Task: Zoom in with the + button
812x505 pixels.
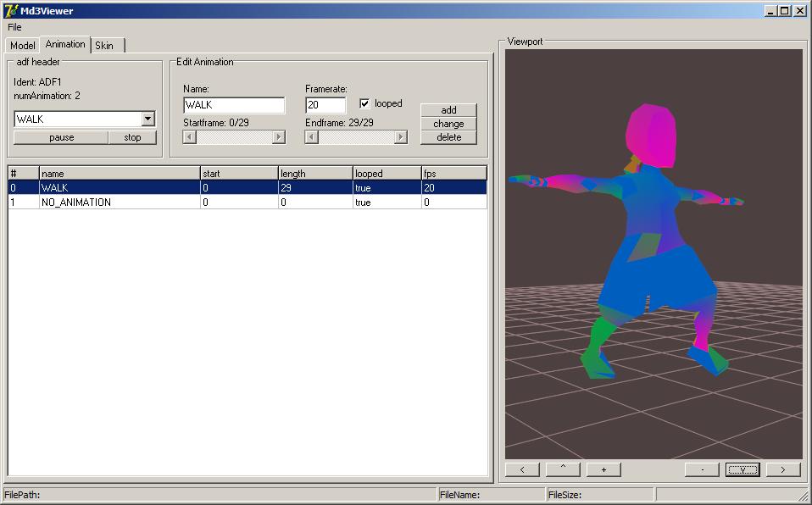Action: 603,469
